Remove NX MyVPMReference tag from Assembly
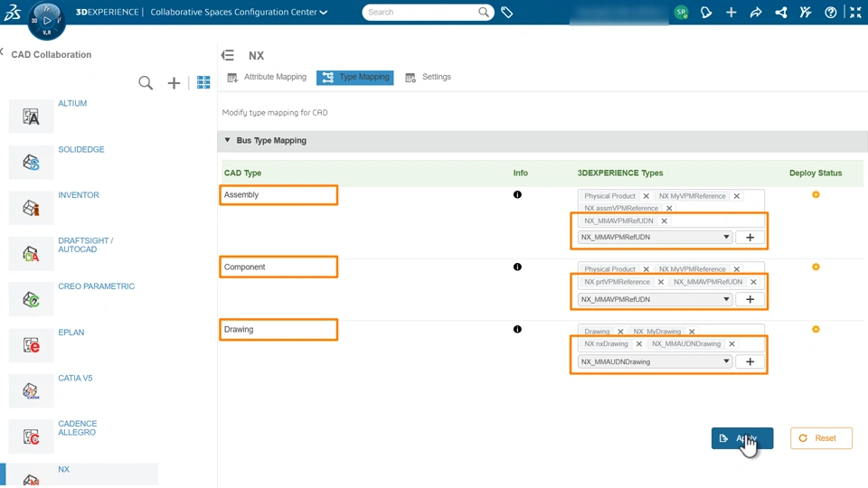868x488 pixels. point(736,196)
